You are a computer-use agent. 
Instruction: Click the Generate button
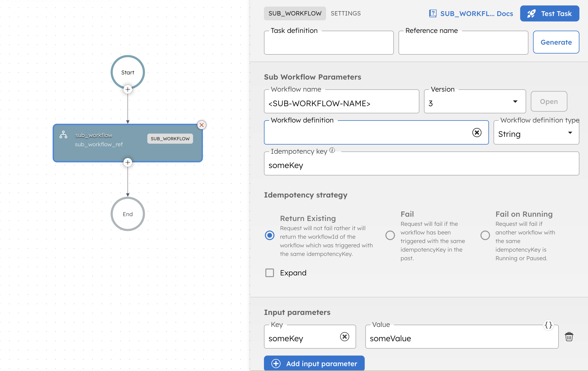[556, 42]
